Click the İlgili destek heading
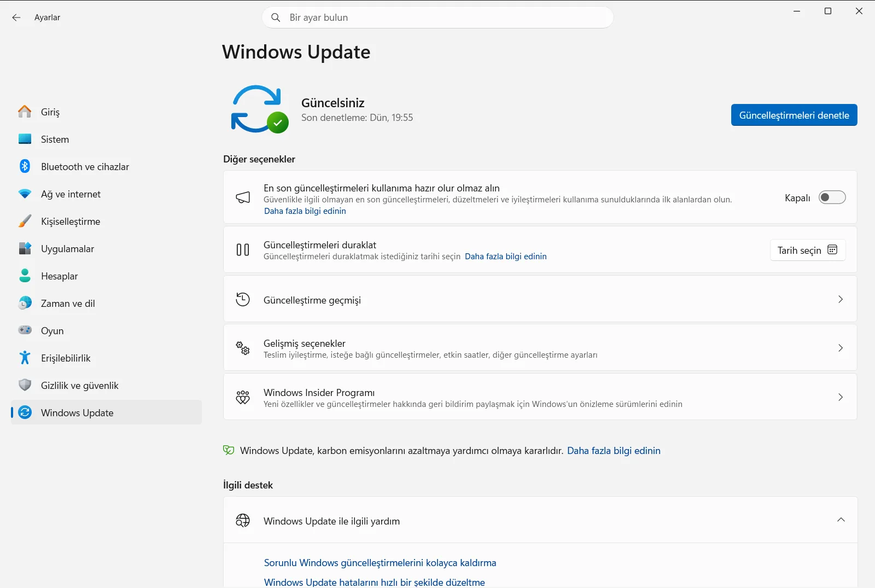Image resolution: width=875 pixels, height=588 pixels. pos(248,485)
